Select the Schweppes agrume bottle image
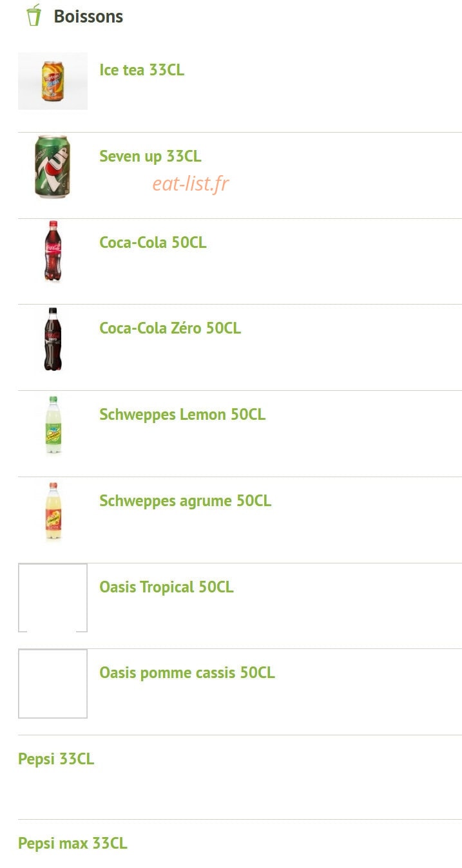 coord(53,511)
